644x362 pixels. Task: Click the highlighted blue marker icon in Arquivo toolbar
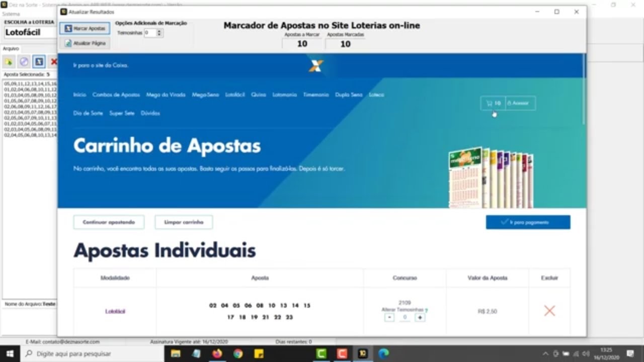pos(39,62)
